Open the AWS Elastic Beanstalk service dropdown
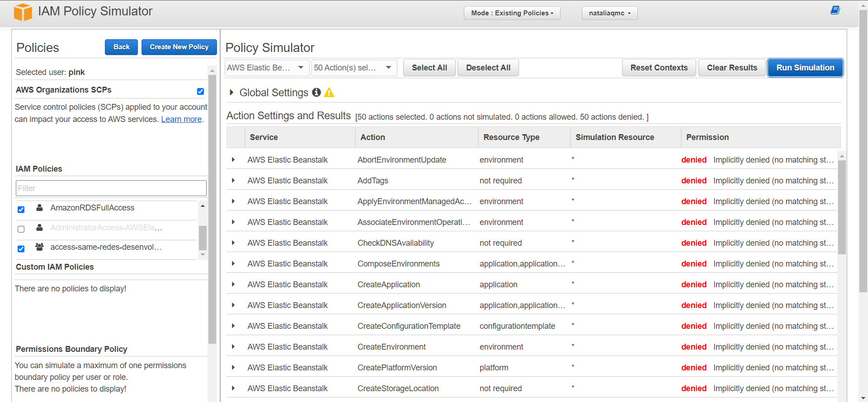This screenshot has width=868, height=402. click(267, 68)
